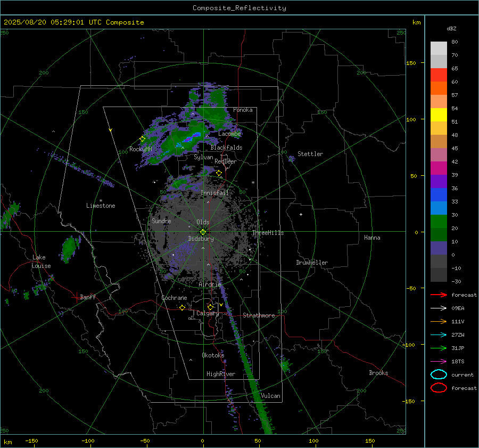Pick the light gray 80 dBZ swatch
The width and height of the screenshot is (479, 448).
pyautogui.click(x=439, y=48)
